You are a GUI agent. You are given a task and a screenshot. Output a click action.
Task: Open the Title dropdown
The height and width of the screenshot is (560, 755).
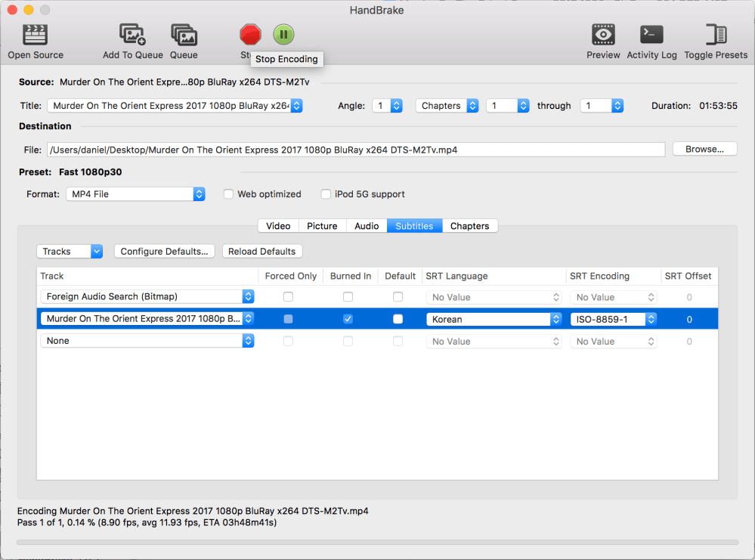point(175,106)
